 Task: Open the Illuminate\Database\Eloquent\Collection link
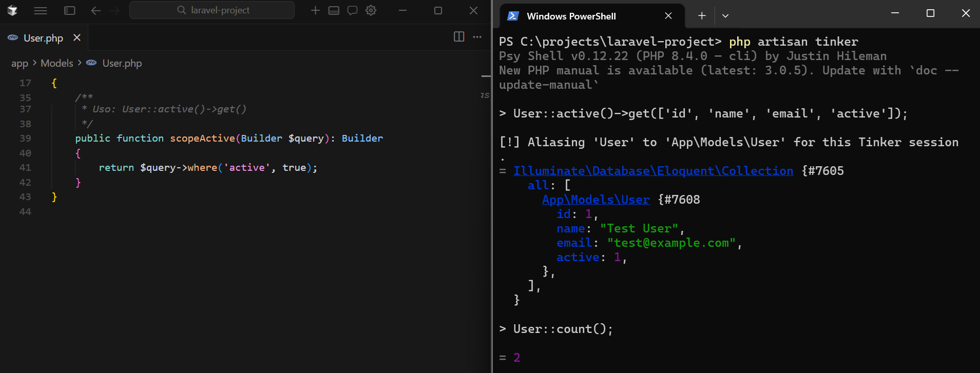[654, 171]
